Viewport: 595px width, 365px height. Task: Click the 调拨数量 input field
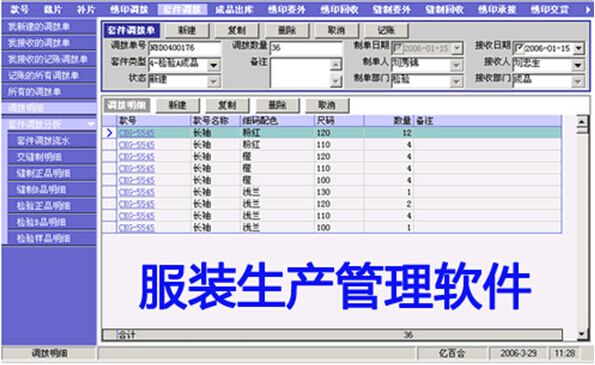pos(307,48)
